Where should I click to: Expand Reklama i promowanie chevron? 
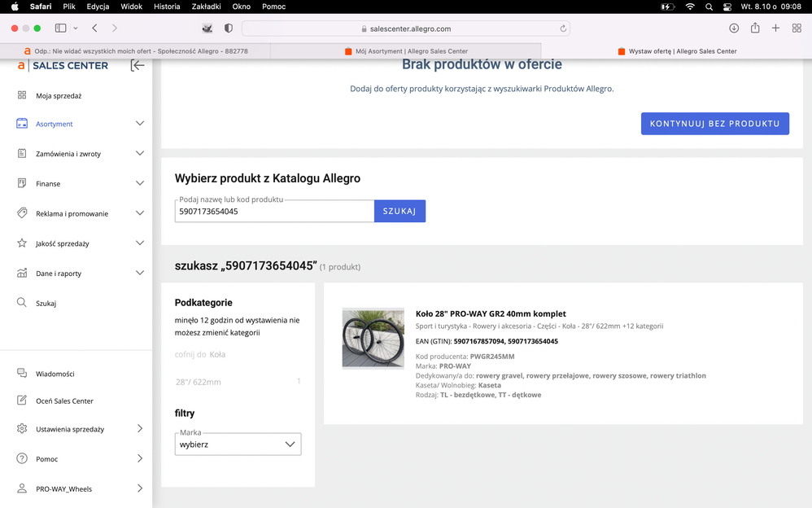[x=140, y=213]
